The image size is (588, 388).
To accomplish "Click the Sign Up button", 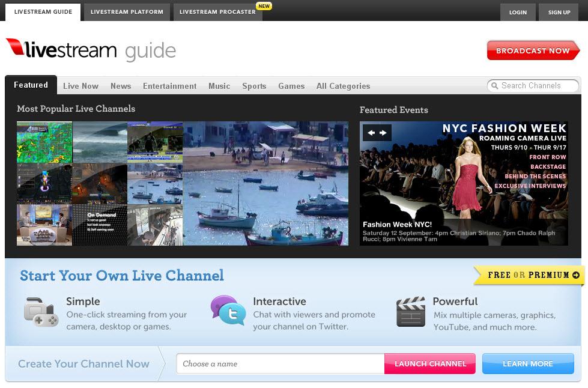I will point(559,12).
